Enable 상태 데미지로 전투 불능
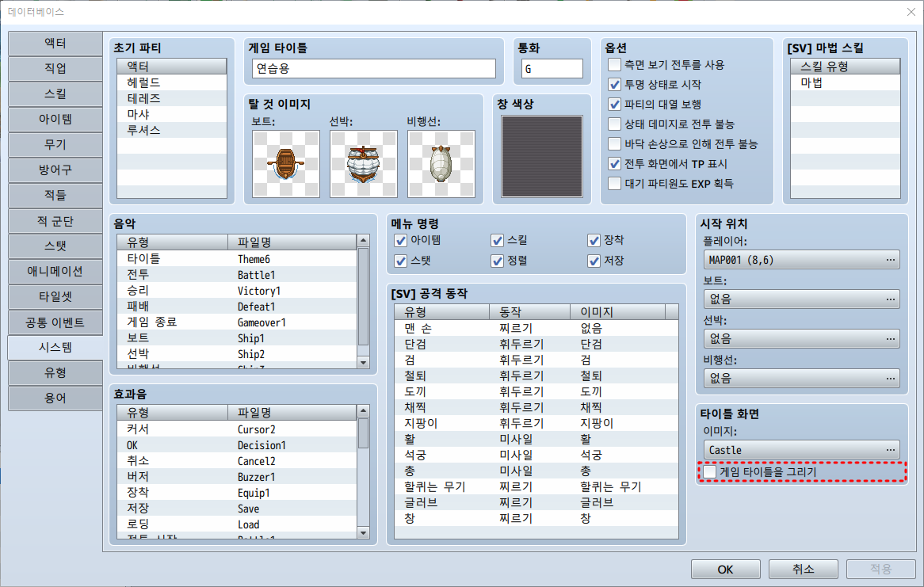 (615, 124)
